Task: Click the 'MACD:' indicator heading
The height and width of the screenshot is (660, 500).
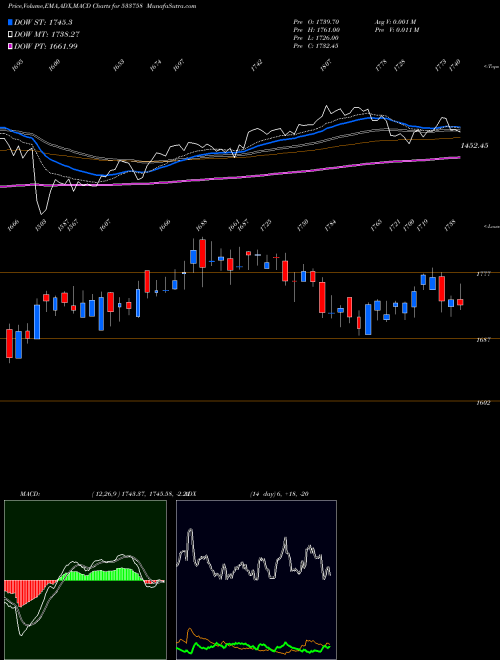Action: pos(29,494)
